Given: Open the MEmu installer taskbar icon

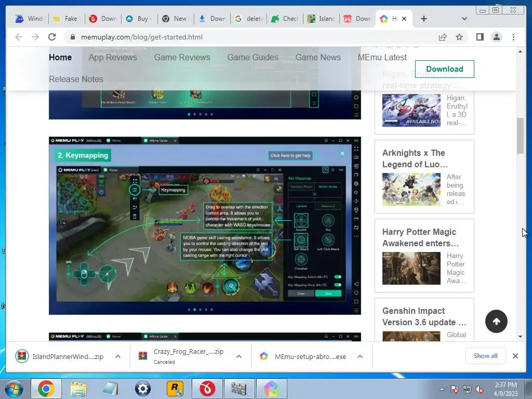Looking at the screenshot, I should (271, 389).
